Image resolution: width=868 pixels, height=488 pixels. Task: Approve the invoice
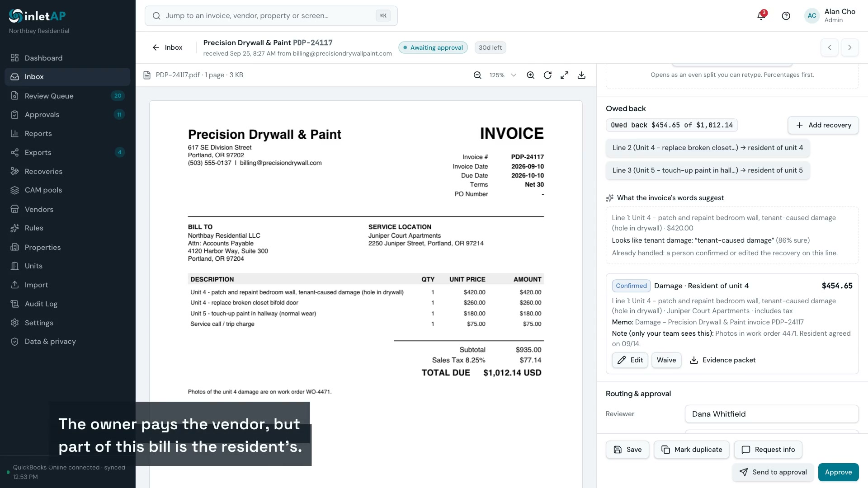click(839, 472)
